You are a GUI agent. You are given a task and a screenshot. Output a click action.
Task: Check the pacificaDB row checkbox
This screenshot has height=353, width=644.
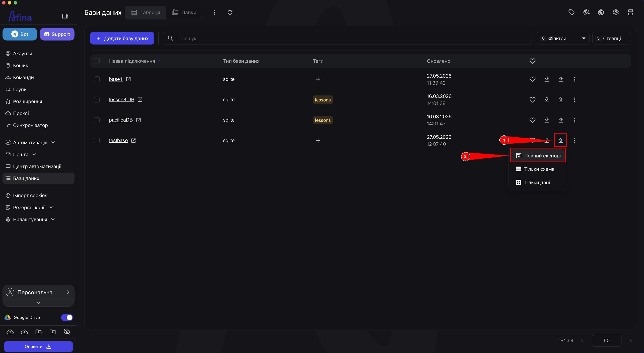click(97, 120)
